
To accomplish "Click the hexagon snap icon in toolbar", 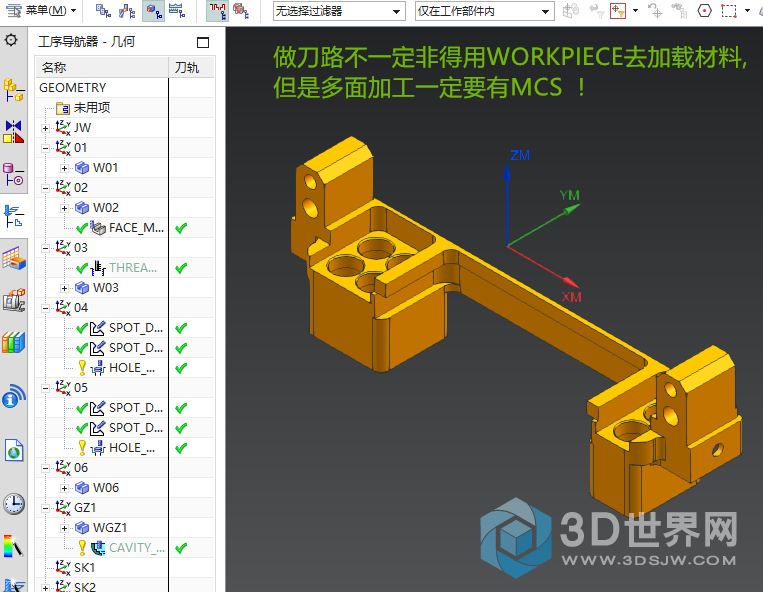I will pyautogui.click(x=705, y=11).
